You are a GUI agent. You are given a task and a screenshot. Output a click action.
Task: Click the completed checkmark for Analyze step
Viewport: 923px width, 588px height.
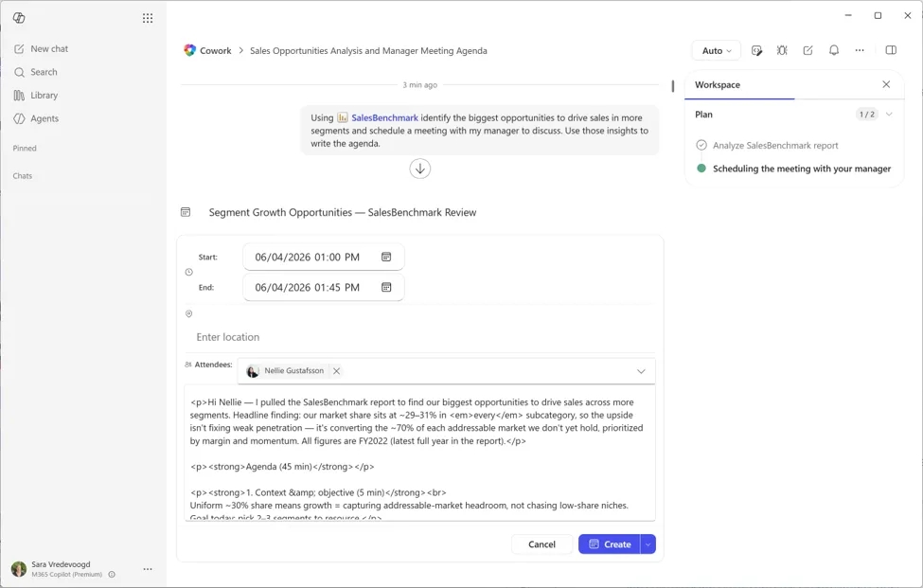point(701,145)
